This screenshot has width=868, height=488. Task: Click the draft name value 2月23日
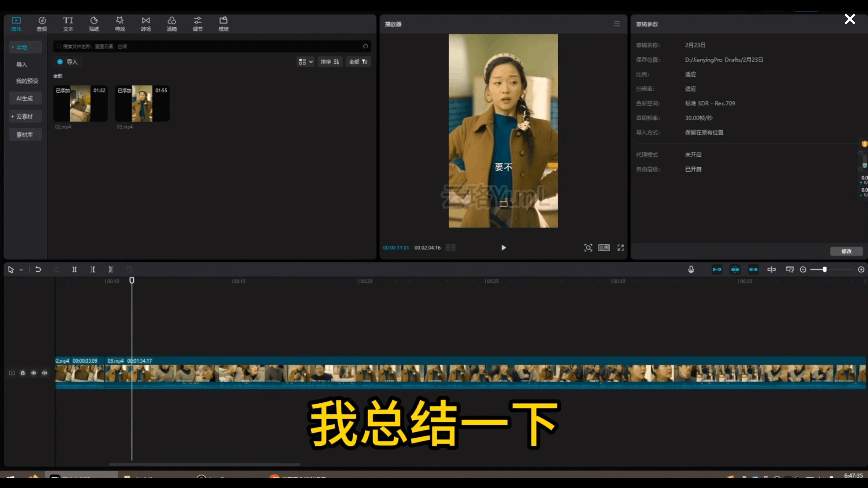click(x=695, y=45)
